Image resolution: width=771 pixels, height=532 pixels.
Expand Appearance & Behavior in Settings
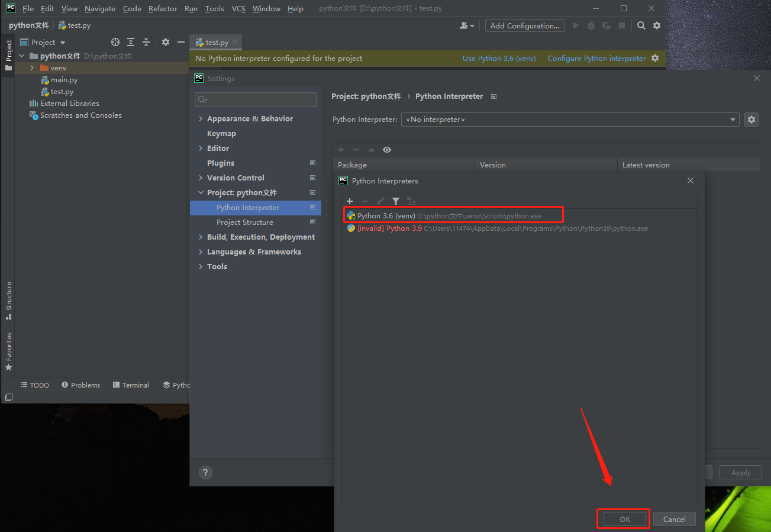coord(201,118)
